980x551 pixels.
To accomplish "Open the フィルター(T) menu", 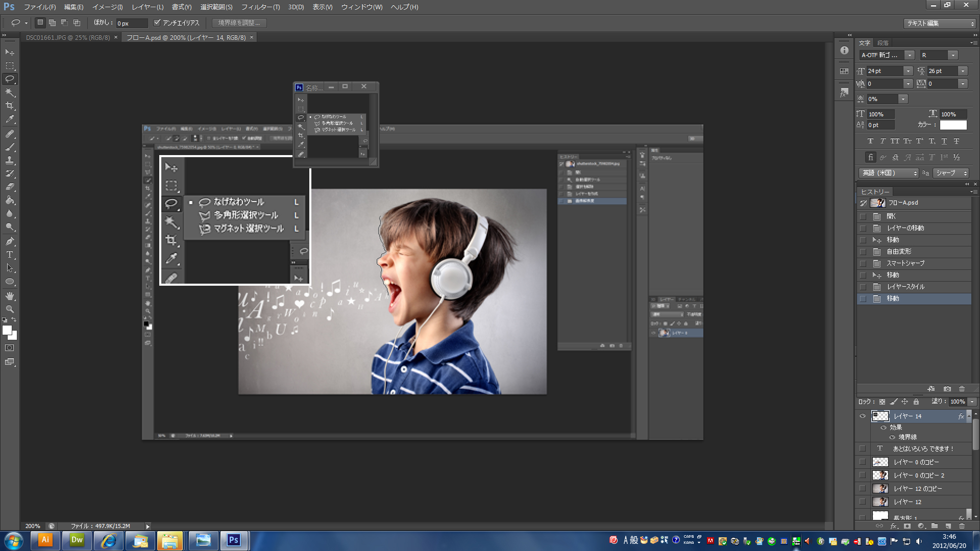I will (260, 7).
